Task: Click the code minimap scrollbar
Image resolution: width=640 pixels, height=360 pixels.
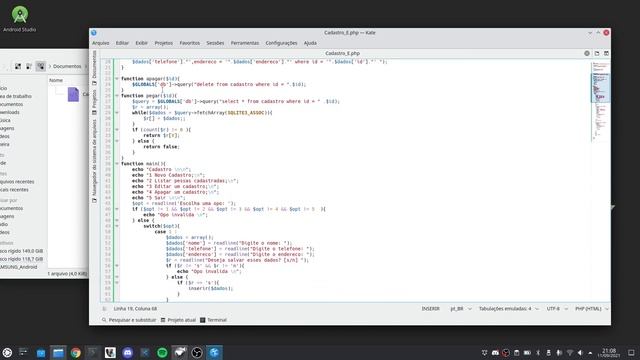Action: tap(600, 102)
